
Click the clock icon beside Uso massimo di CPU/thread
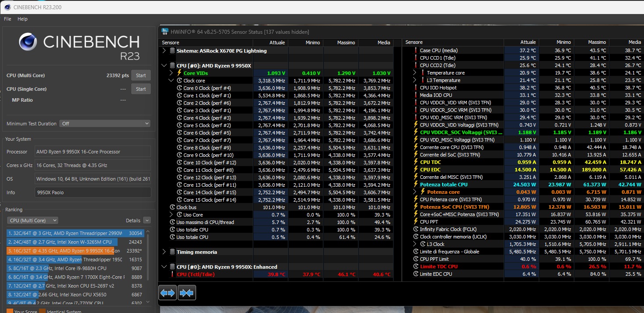[172, 222]
